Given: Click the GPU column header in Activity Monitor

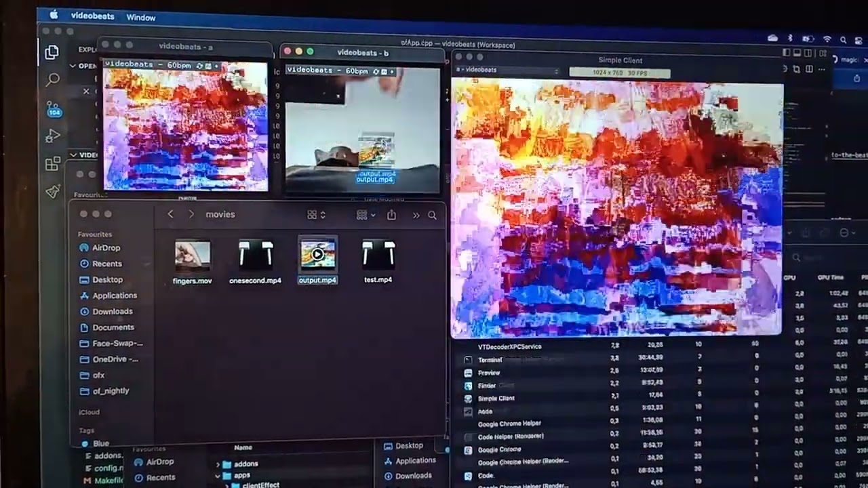Looking at the screenshot, I should coord(790,278).
